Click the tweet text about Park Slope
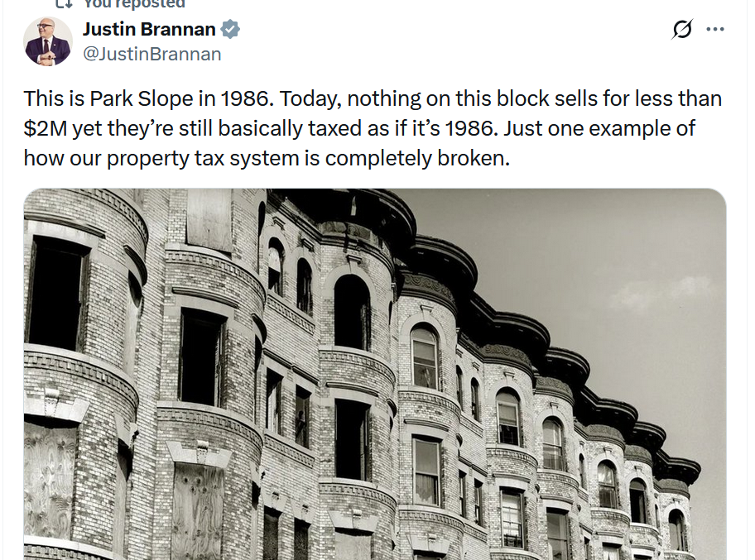This screenshot has height=560, width=755. pos(373,128)
